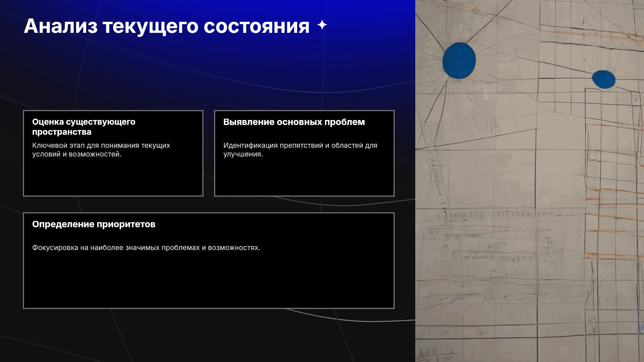The width and height of the screenshot is (644, 362).
Task: Select heading 'Выявление основных проблем'
Action: pos(294,122)
